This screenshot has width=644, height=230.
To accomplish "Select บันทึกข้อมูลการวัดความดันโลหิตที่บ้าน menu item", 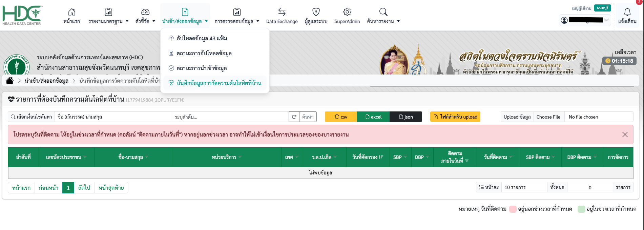I will (215, 83).
